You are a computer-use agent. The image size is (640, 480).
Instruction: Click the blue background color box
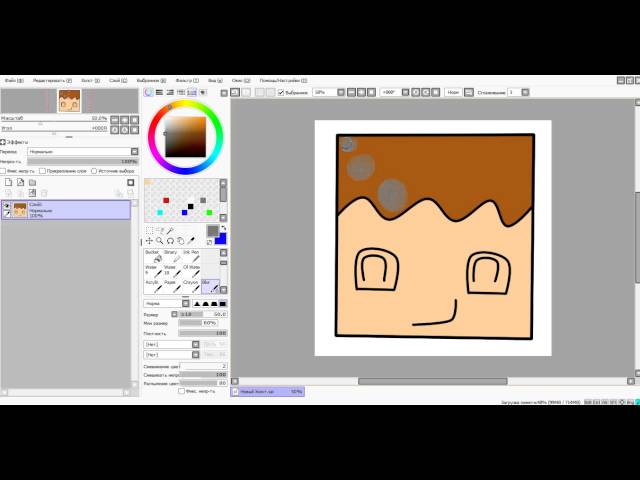coord(222,240)
